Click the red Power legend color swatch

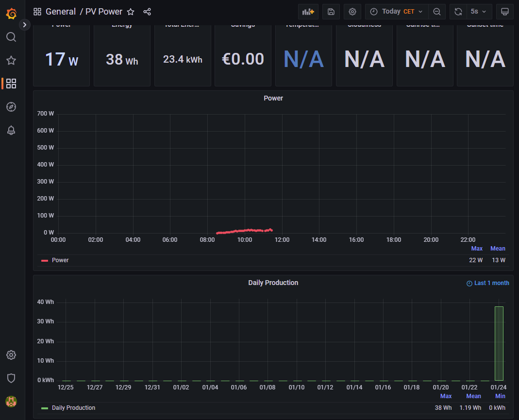(45, 260)
